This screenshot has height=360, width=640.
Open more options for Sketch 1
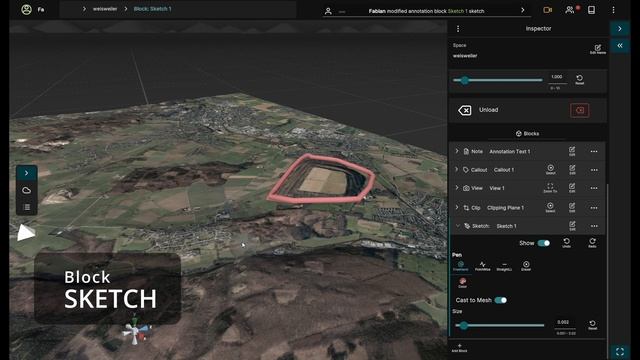point(594,226)
